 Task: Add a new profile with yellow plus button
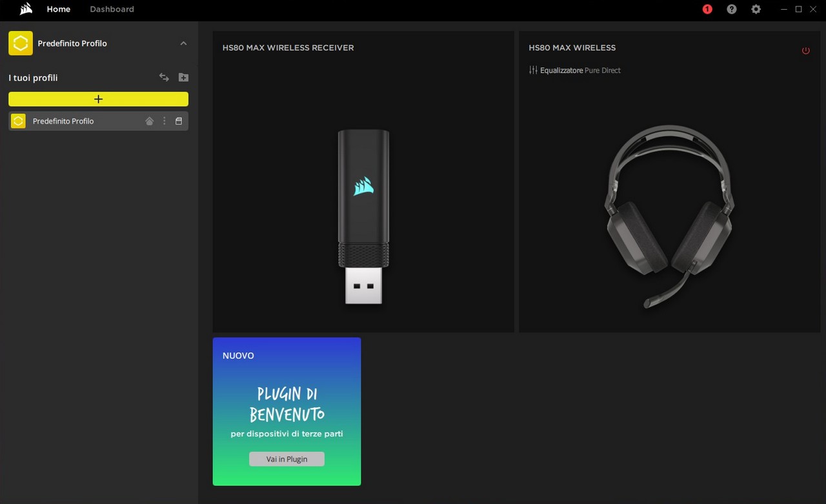(x=98, y=99)
